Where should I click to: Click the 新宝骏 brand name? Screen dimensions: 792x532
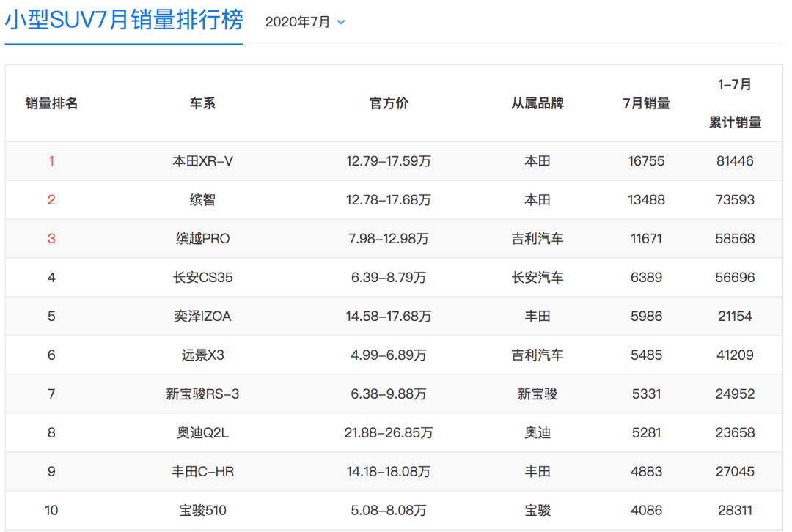coord(538,394)
